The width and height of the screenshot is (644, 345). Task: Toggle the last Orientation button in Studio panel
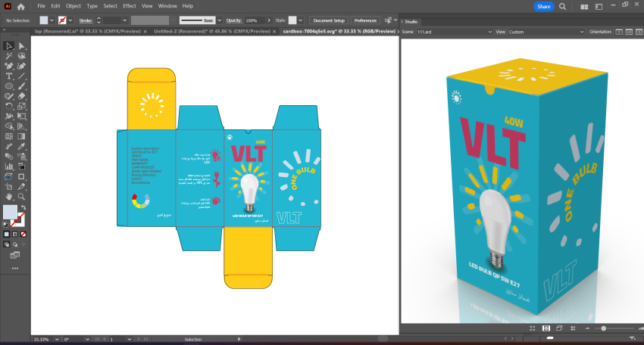638,32
